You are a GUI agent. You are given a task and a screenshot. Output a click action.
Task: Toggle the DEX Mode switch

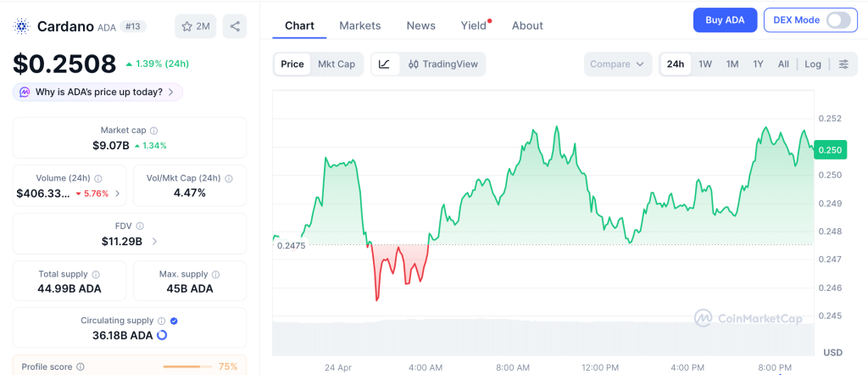point(837,20)
